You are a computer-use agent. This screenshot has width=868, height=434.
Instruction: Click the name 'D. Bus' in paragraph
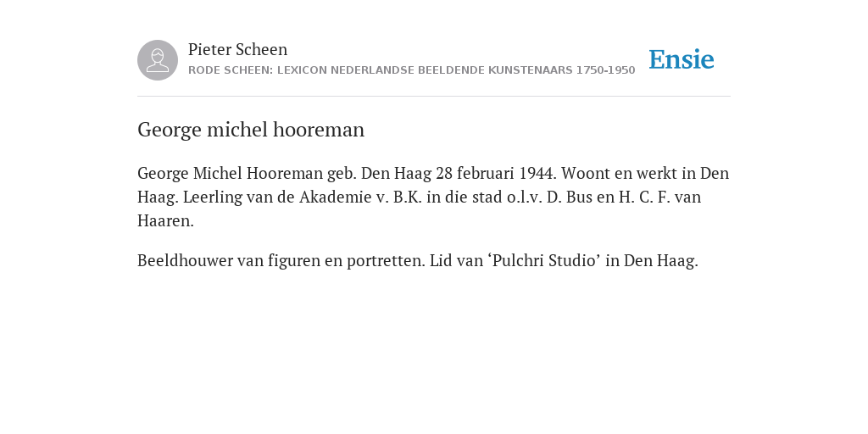click(570, 197)
